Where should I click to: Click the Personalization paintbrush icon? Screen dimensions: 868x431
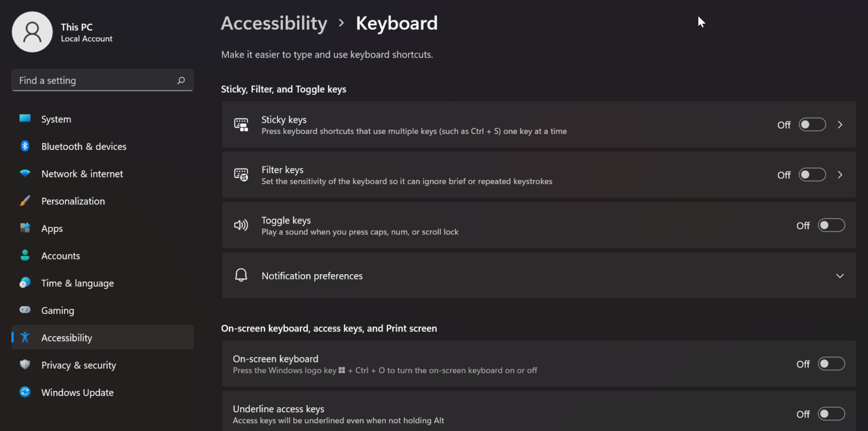click(x=25, y=201)
